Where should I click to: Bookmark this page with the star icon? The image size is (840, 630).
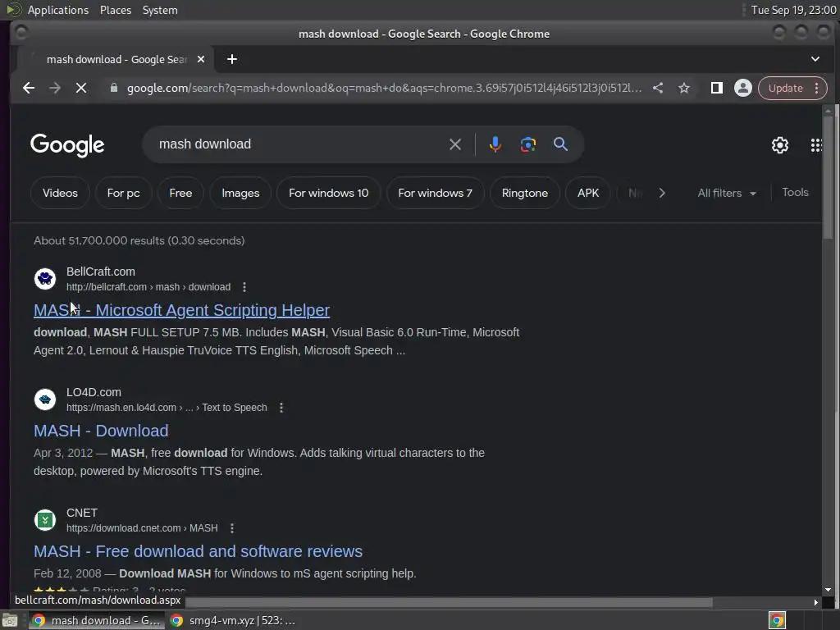684,88
